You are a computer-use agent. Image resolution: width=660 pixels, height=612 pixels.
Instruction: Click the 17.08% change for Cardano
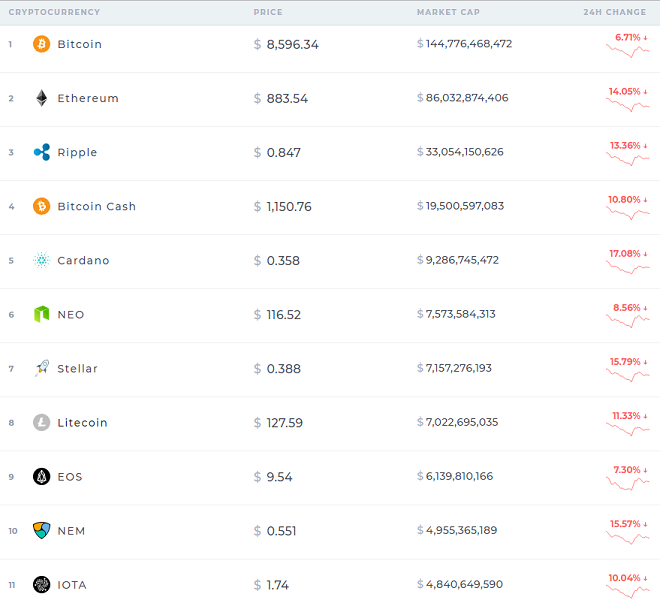pos(625,254)
